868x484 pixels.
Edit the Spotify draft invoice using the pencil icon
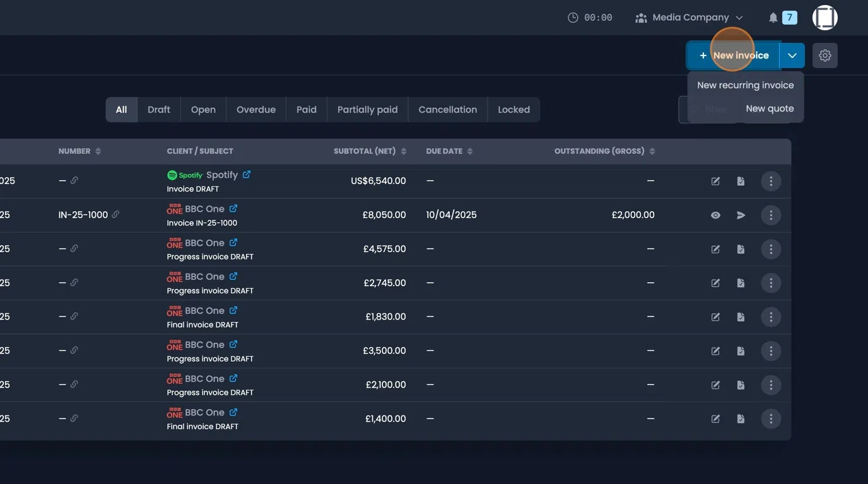715,181
